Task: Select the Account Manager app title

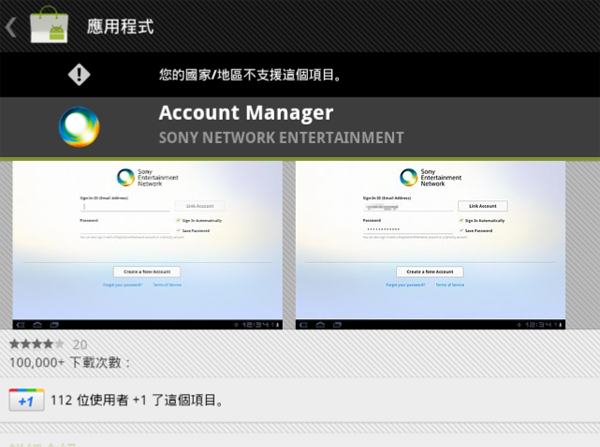Action: click(246, 113)
